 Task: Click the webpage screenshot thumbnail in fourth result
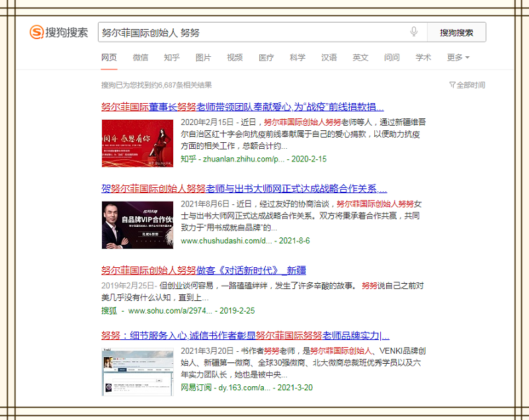(x=137, y=371)
